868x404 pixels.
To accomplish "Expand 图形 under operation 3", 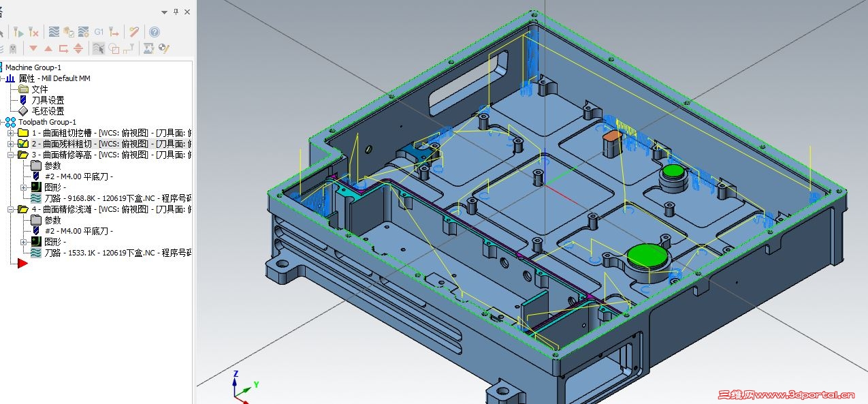I will (x=24, y=187).
